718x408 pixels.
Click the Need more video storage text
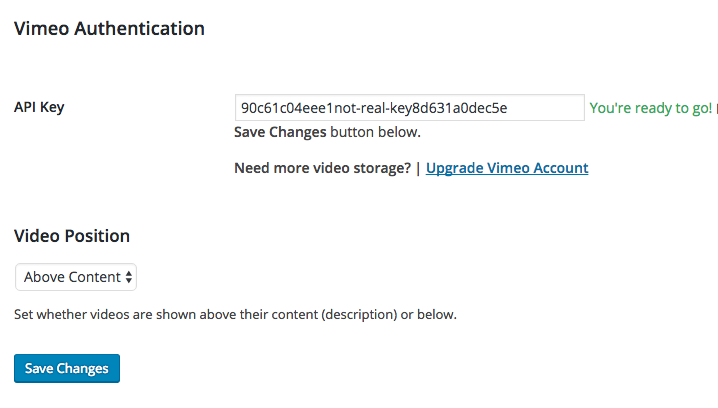point(322,168)
